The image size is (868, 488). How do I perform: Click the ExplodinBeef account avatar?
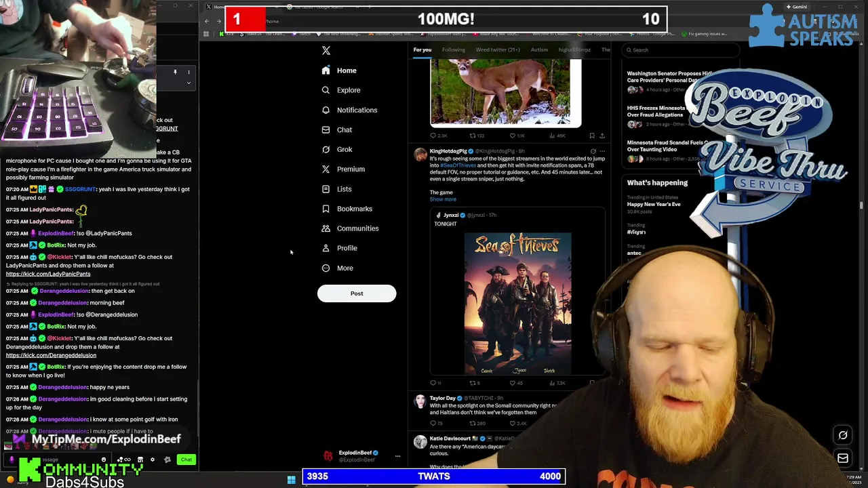coord(328,456)
